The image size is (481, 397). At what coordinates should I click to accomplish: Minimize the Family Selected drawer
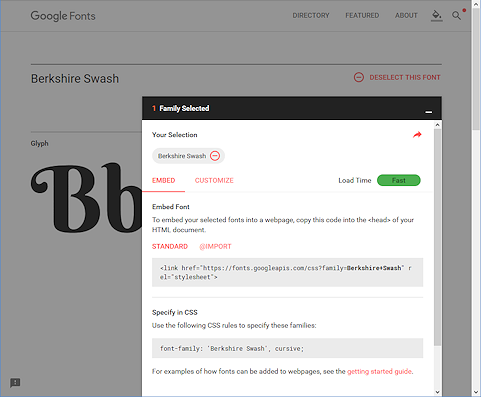point(429,112)
